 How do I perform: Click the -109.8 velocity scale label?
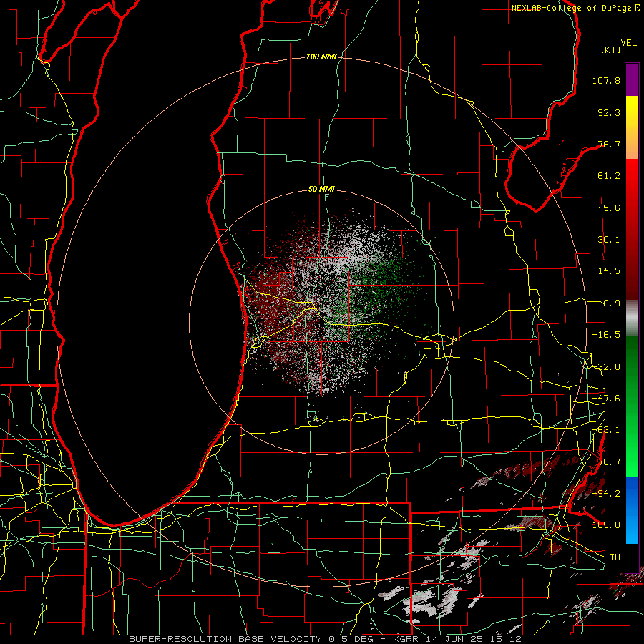(603, 525)
